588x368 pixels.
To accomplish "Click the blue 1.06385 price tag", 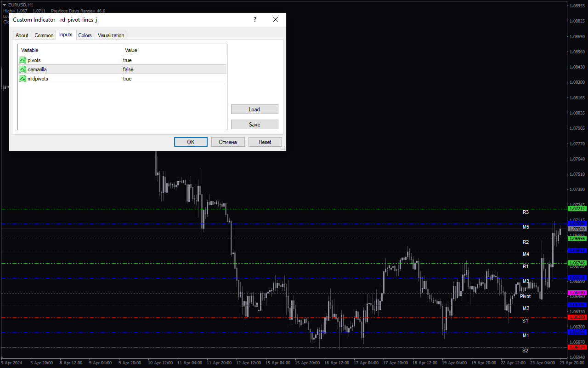I will pos(577,305).
